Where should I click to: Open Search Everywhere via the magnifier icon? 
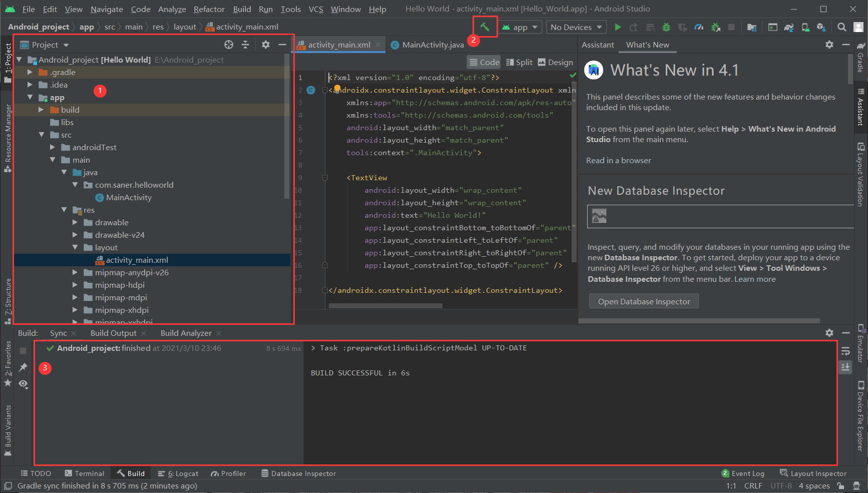(x=842, y=27)
